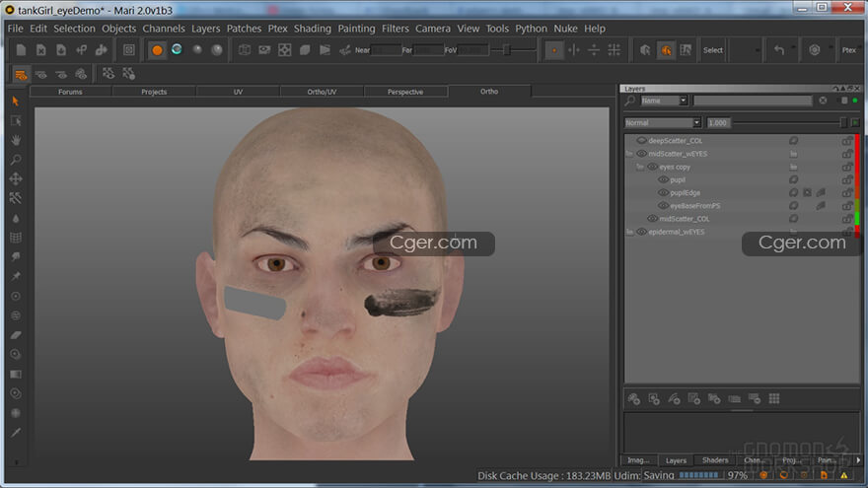This screenshot has width=868, height=488.
Task: Collapse the eyes copy group
Action: tap(640, 167)
